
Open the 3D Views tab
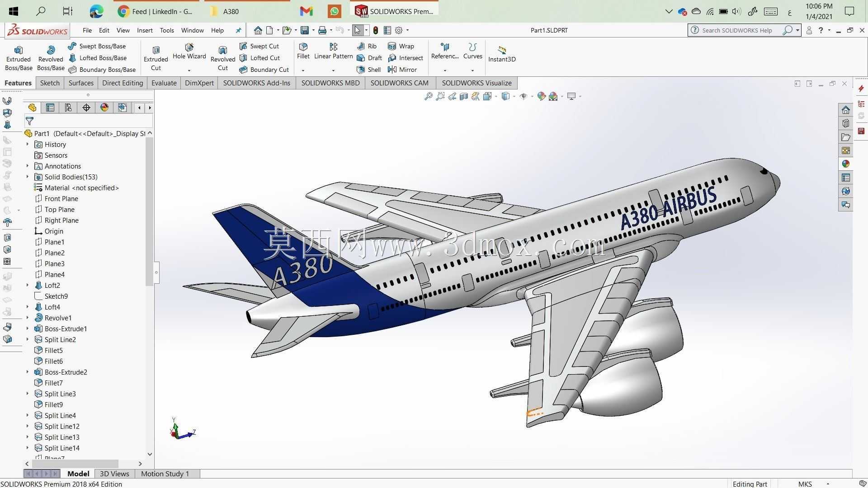[x=114, y=474]
